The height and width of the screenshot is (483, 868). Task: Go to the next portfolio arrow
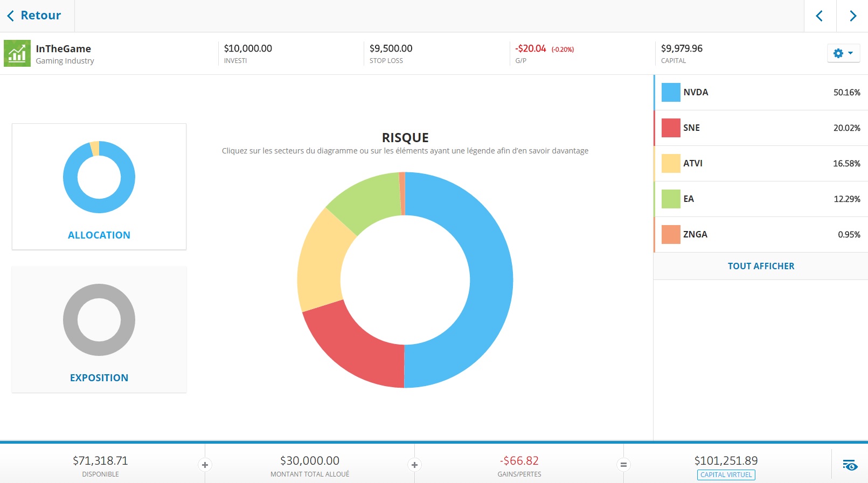click(852, 16)
